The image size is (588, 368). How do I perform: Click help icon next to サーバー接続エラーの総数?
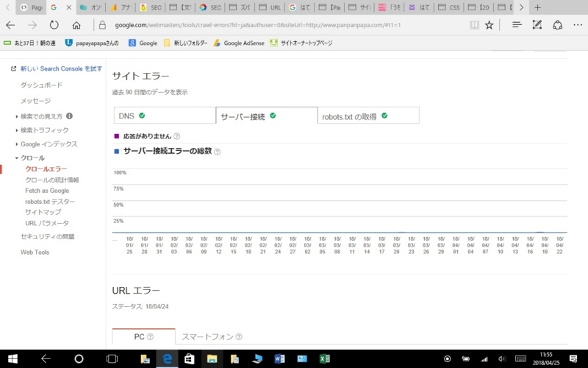(217, 152)
